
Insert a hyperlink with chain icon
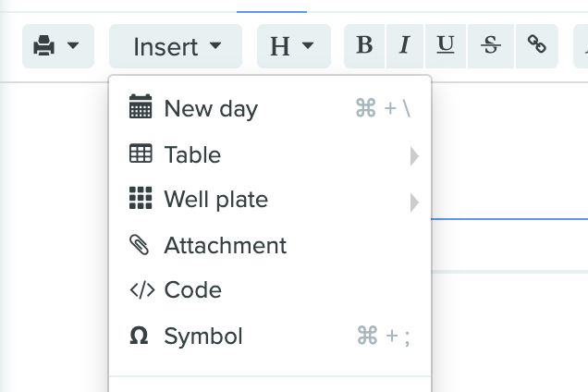click(x=537, y=46)
